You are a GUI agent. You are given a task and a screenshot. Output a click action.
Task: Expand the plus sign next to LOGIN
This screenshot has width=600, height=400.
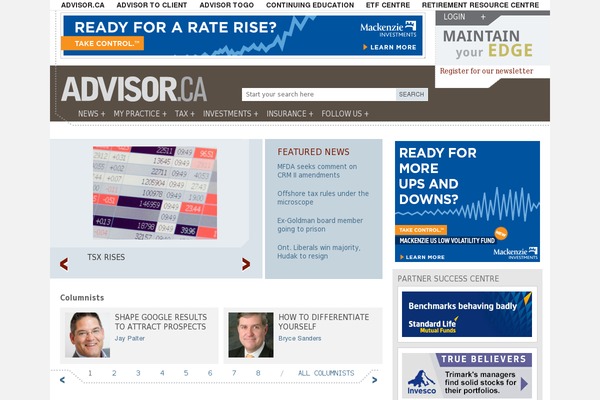coord(483,17)
